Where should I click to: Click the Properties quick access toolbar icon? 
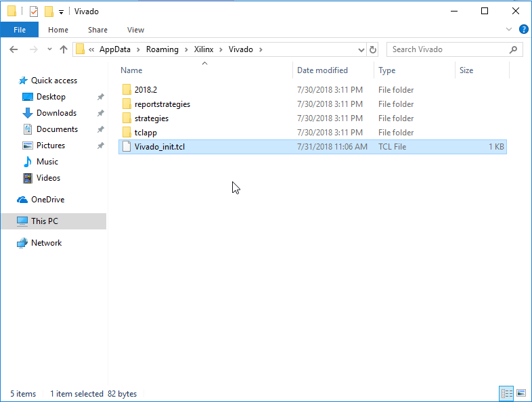(x=34, y=12)
